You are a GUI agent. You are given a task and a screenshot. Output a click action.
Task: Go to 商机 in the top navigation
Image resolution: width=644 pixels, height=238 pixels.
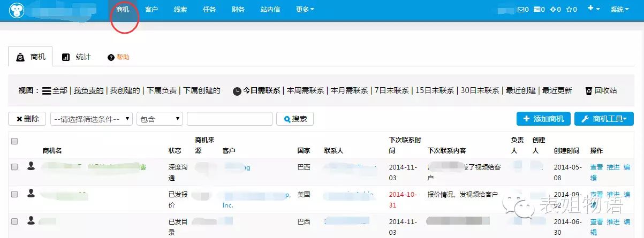[123, 10]
